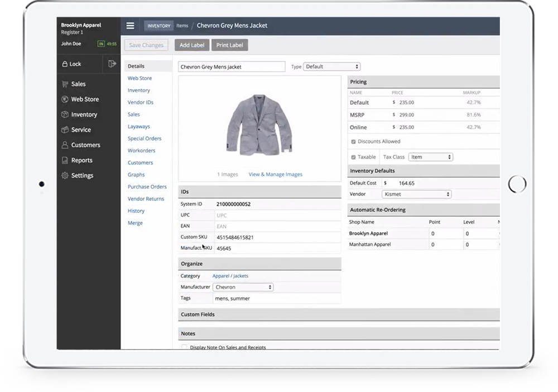The image size is (558, 392).
Task: Click the Tags field with mens, summer
Action: (x=277, y=298)
